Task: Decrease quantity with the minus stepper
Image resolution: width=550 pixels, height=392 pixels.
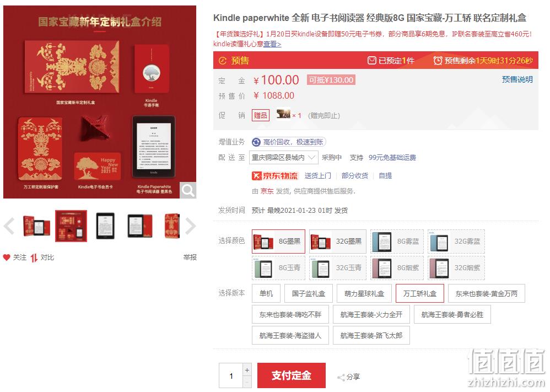Action: tap(247, 382)
